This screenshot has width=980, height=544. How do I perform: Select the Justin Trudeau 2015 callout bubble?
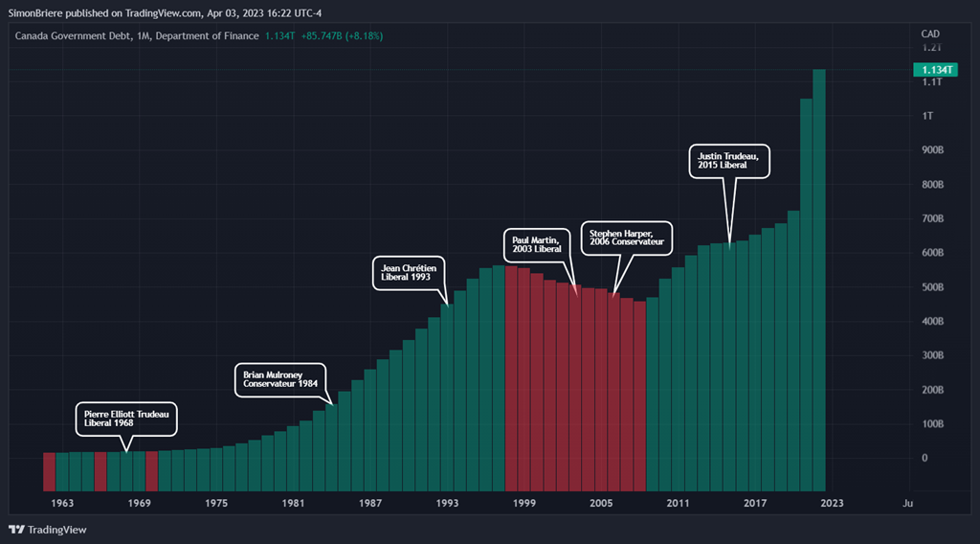click(x=728, y=160)
